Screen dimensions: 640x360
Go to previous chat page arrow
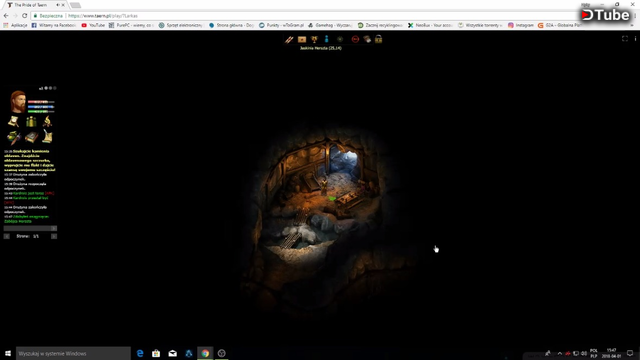pos(7,236)
